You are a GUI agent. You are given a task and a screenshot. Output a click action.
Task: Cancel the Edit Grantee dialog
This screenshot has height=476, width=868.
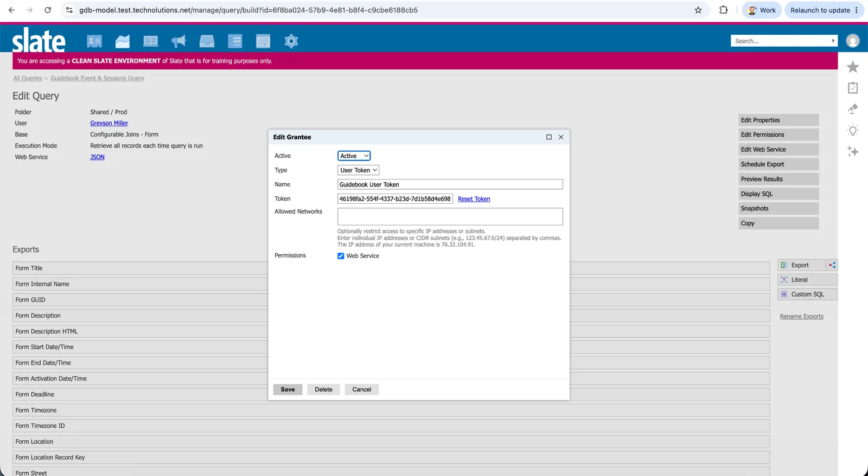click(361, 389)
